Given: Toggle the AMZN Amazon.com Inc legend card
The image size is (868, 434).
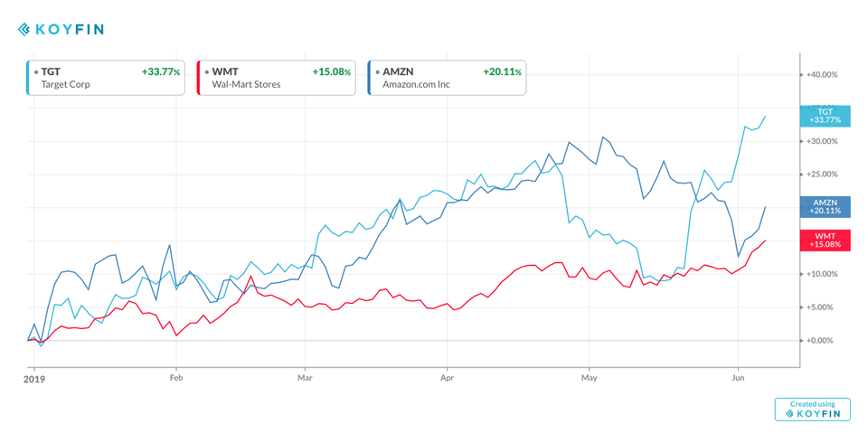Looking at the screenshot, I should pos(447,78).
